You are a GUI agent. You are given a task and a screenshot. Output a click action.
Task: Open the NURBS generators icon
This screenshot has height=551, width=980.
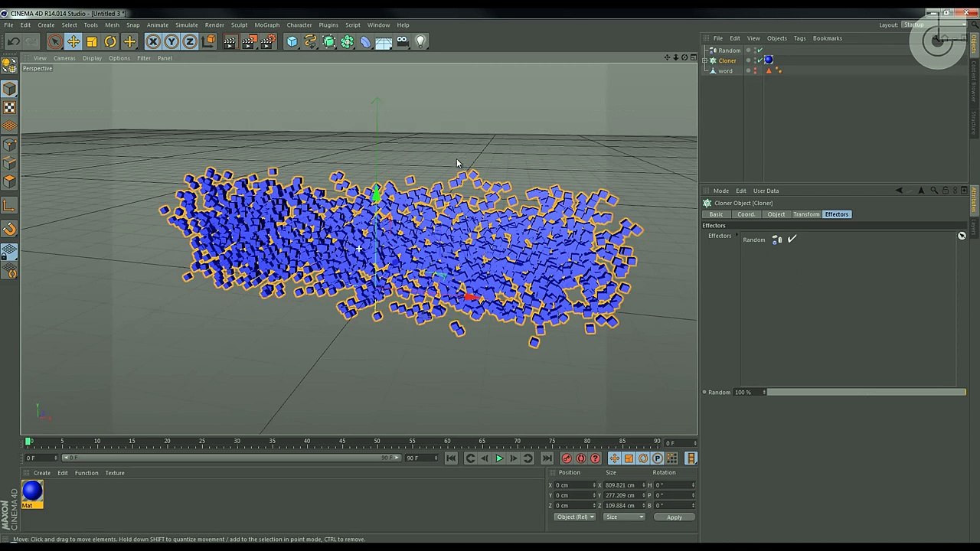(328, 42)
